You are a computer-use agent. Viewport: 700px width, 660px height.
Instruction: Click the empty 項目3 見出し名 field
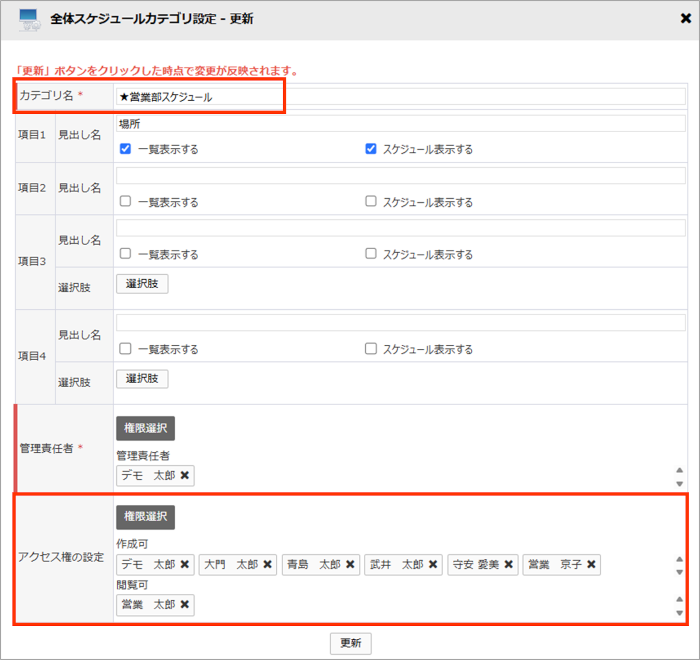pos(400,228)
